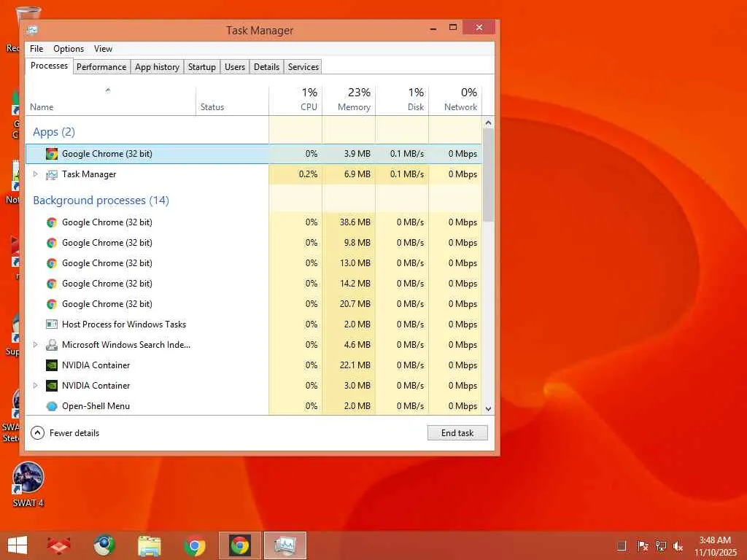747x560 pixels.
Task: Select the Host Process for Windows Tasks name
Action: (x=124, y=324)
